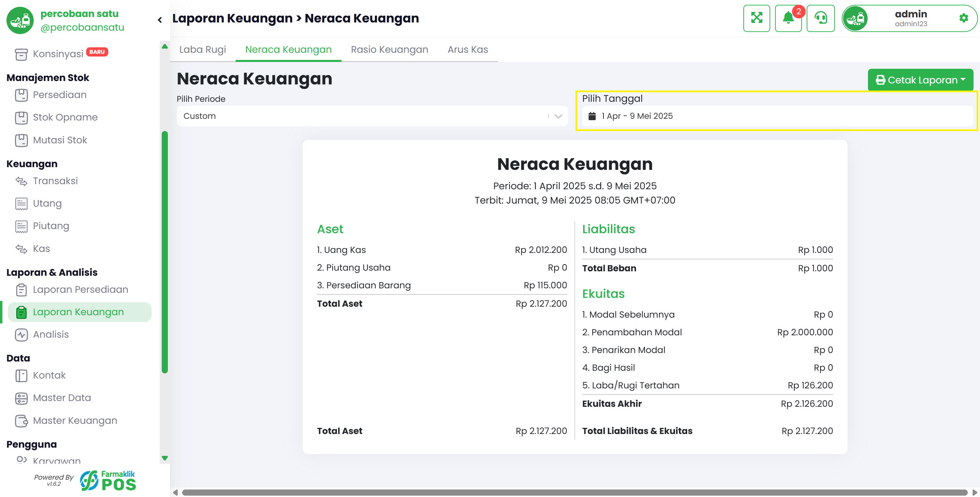Click the Persediaan box icon

coord(21,95)
